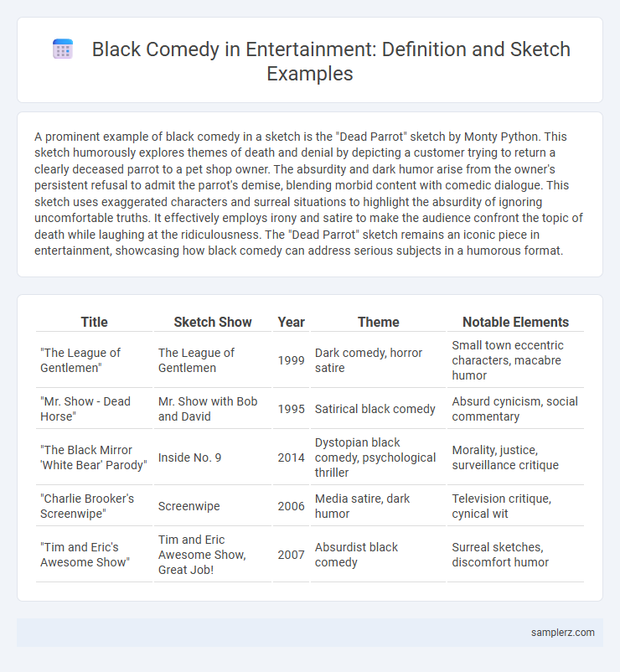620x672 pixels.
Task: Click the paragraph about the 'Dead Parrot' sketch
Action: pos(309,194)
